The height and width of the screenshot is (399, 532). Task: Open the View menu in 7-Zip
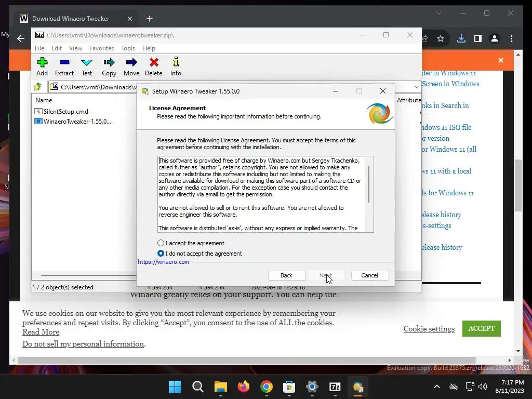click(x=75, y=48)
